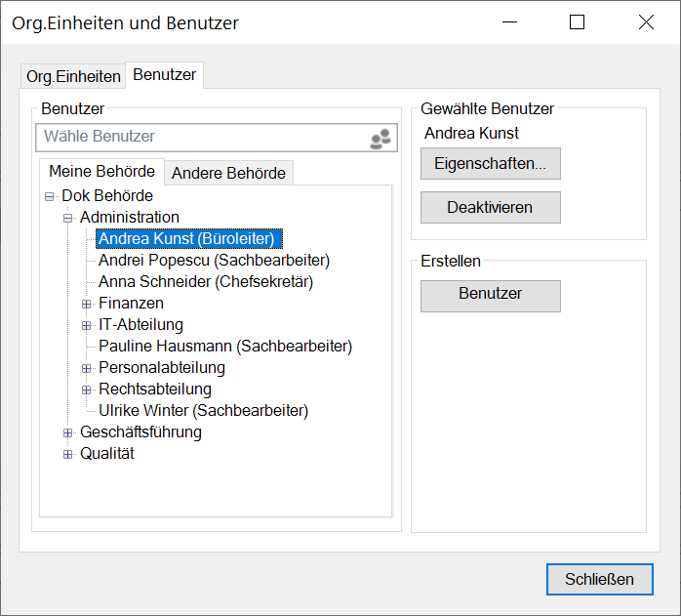Expand the IT-Abteilung node
The height and width of the screenshot is (616, 681).
[87, 325]
